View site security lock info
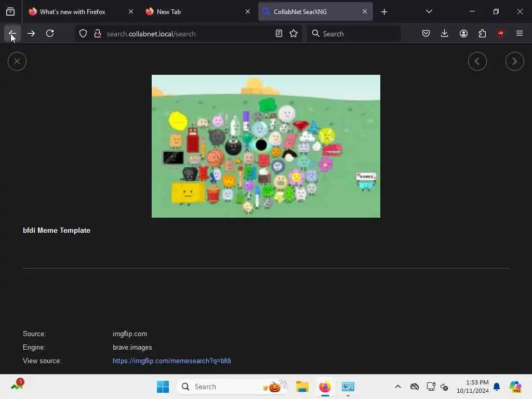The height and width of the screenshot is (399, 532). coord(98,34)
